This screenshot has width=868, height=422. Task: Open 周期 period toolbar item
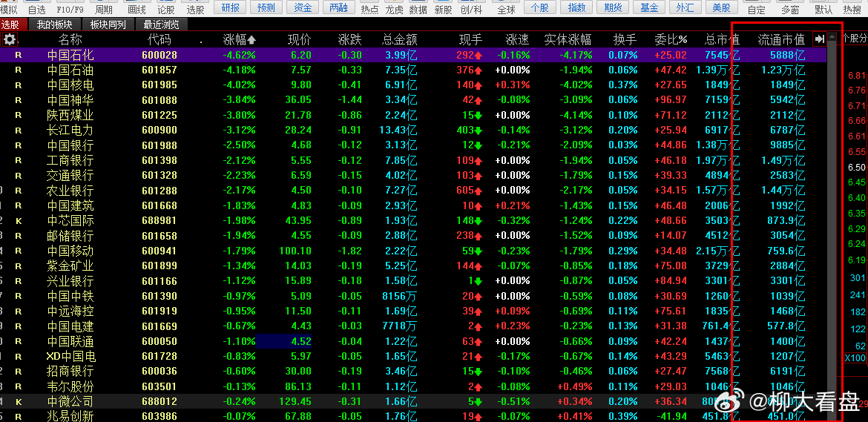(x=104, y=10)
